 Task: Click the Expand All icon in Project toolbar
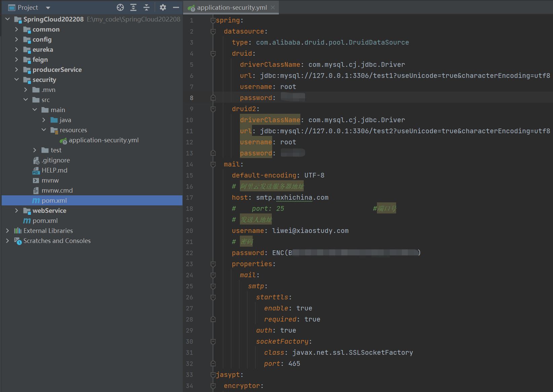pos(133,7)
